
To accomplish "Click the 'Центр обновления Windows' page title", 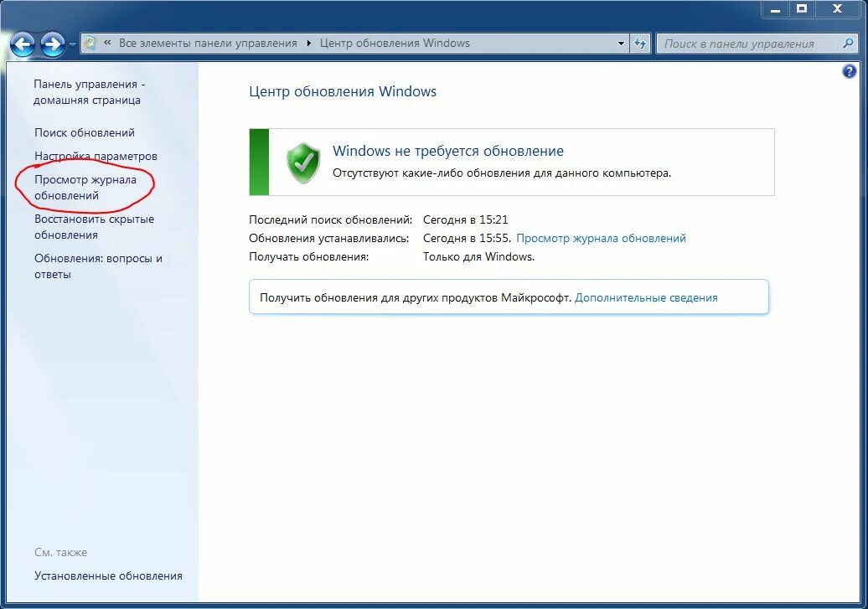I will pyautogui.click(x=342, y=91).
